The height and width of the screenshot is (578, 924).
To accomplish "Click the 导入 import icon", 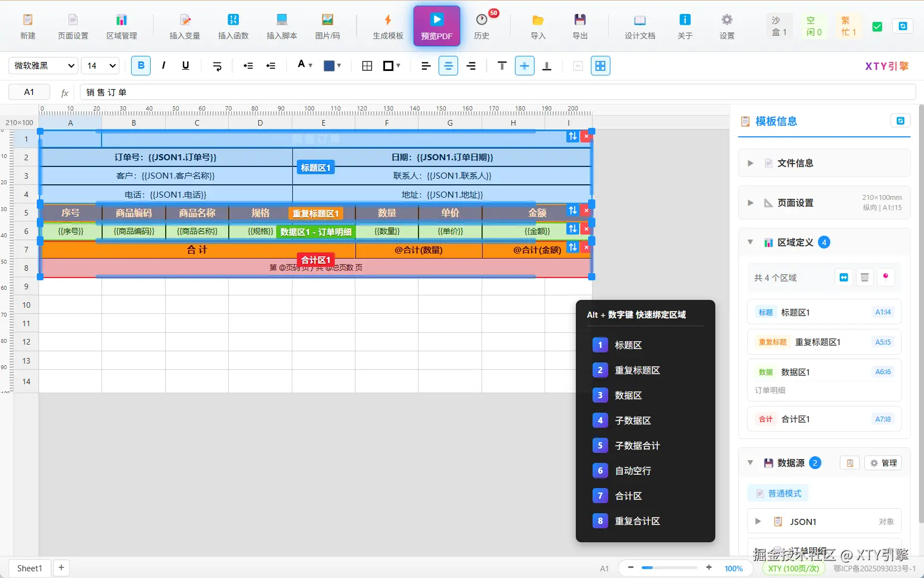I will 538,26.
